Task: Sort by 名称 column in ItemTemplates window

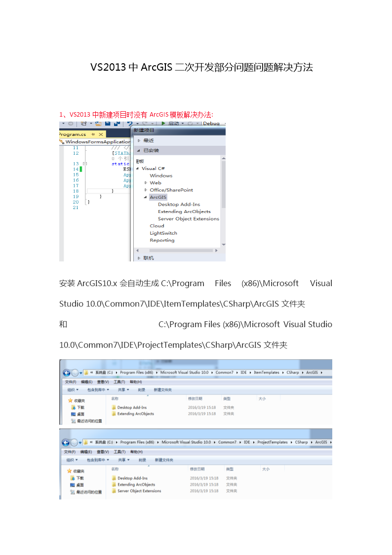Action: click(x=115, y=398)
